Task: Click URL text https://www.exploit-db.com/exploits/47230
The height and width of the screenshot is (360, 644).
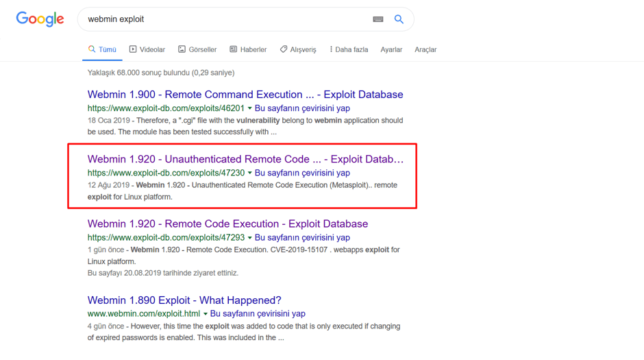Action: pyautogui.click(x=166, y=173)
